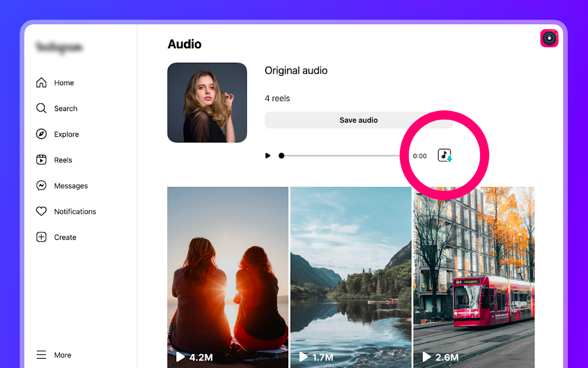588x368 pixels.
Task: Open the tram reel with 2.6M views
Action: [x=474, y=277]
